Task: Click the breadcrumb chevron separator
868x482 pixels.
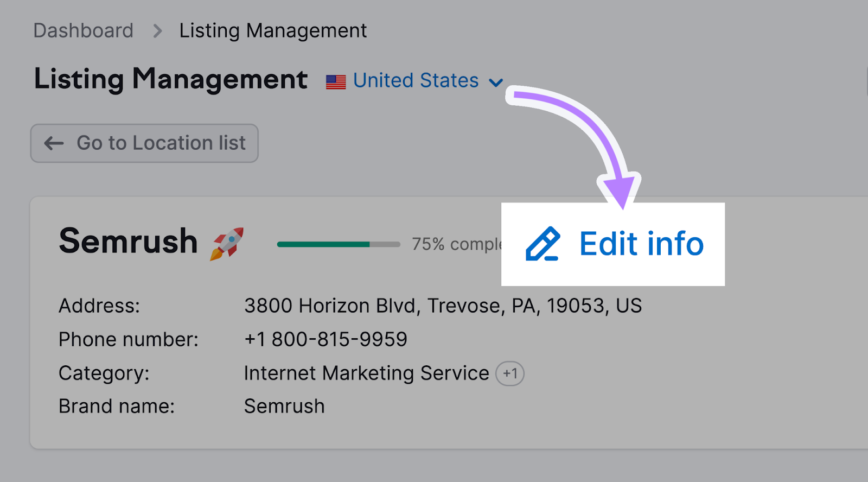Action: click(157, 31)
